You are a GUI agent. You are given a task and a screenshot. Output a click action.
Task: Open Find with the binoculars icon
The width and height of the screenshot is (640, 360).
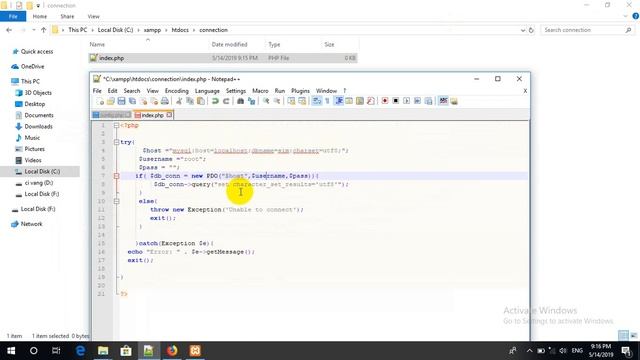tap(240, 101)
